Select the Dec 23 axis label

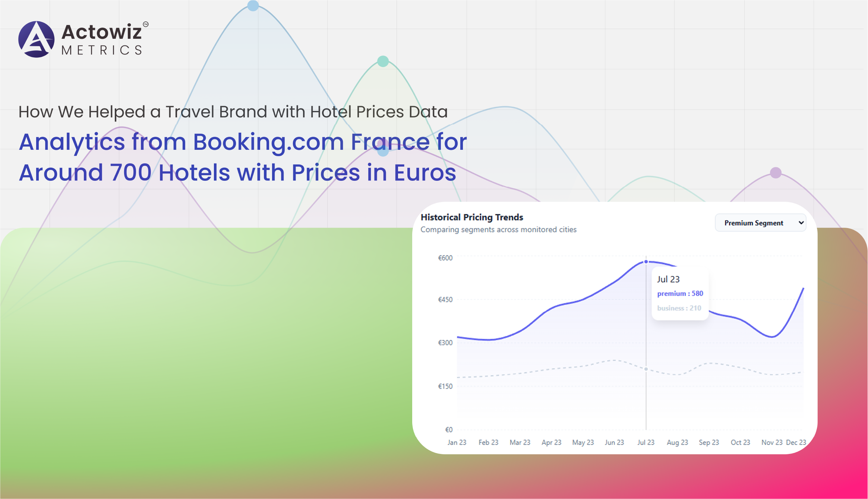click(796, 442)
